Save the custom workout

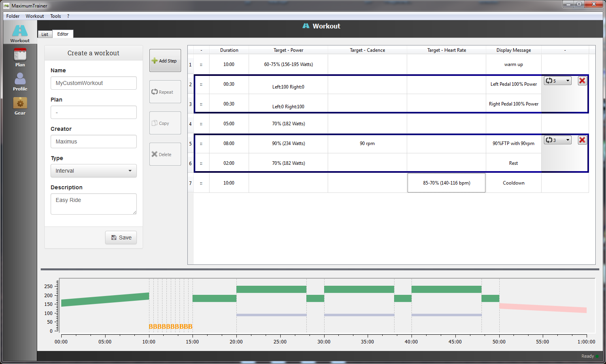click(x=121, y=238)
